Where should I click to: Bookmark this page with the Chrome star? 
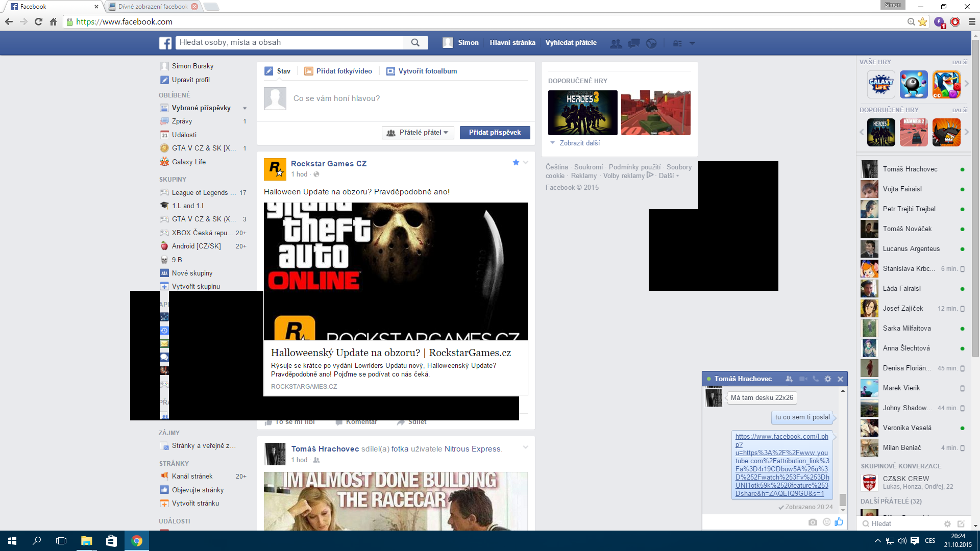click(x=922, y=21)
